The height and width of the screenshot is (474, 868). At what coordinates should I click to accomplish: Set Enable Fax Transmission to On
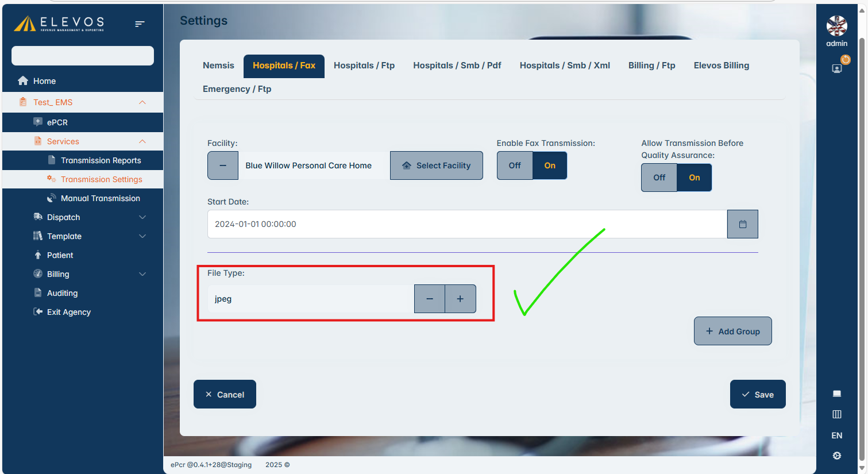[x=550, y=165]
